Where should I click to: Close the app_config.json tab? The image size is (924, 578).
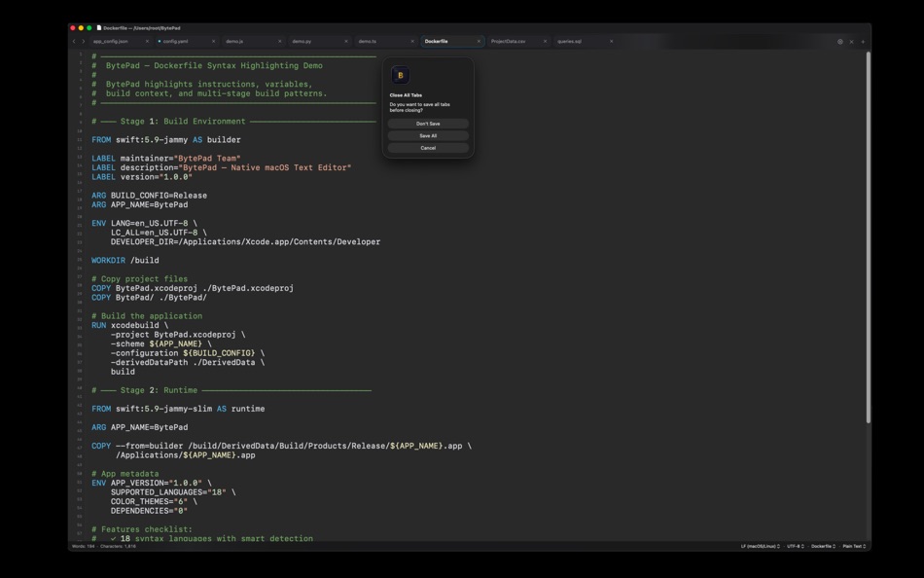pyautogui.click(x=146, y=41)
